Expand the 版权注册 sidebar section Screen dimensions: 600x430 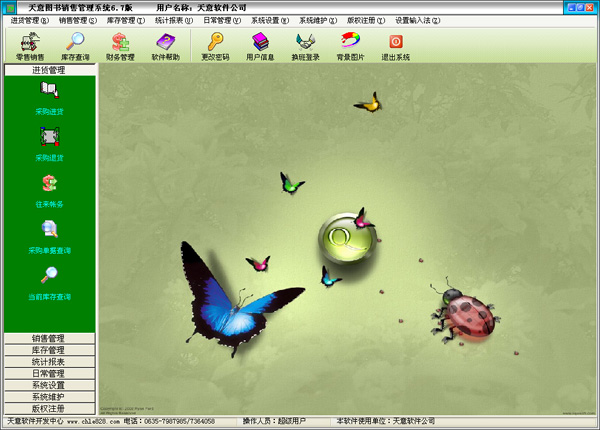49,408
